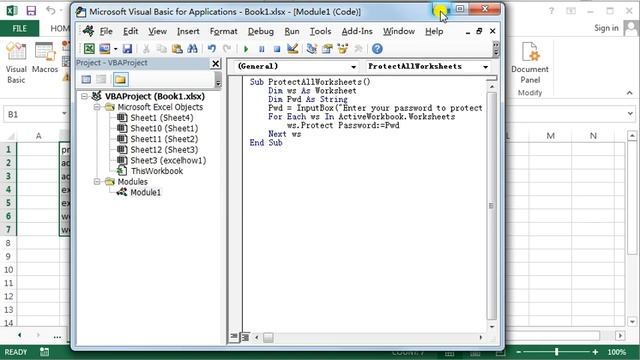
Task: Run the macro with green play icon
Action: click(x=246, y=49)
